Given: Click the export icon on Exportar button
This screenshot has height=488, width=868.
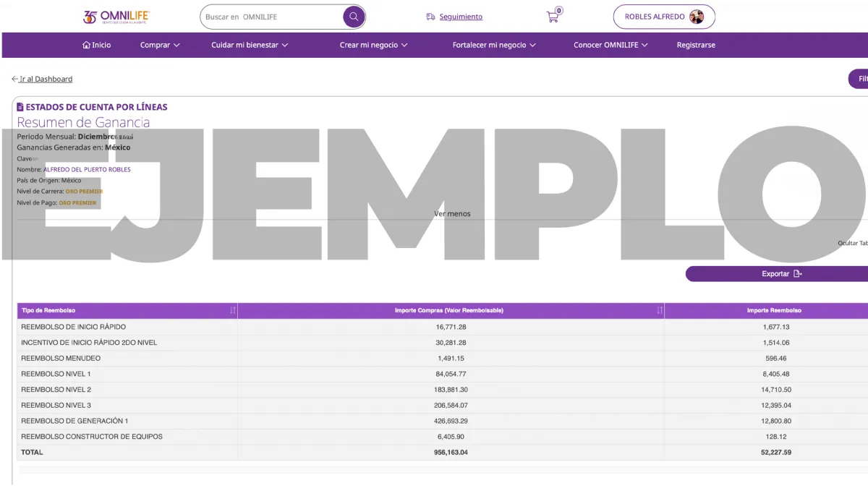Looking at the screenshot, I should [x=797, y=274].
